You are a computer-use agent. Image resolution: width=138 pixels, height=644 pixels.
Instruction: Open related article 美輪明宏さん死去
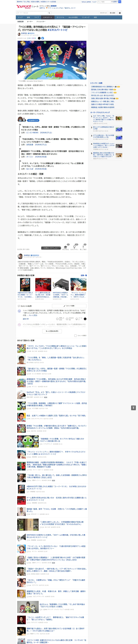click(x=56, y=592)
